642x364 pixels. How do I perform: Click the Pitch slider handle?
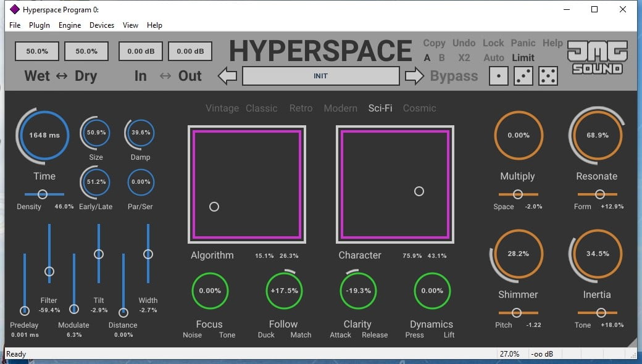point(517,313)
